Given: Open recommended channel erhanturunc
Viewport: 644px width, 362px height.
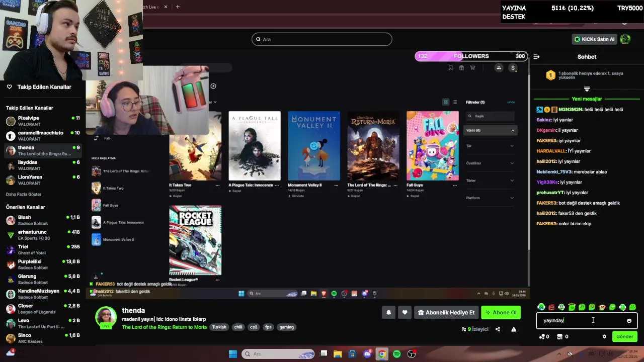Looking at the screenshot, I should 43,235.
